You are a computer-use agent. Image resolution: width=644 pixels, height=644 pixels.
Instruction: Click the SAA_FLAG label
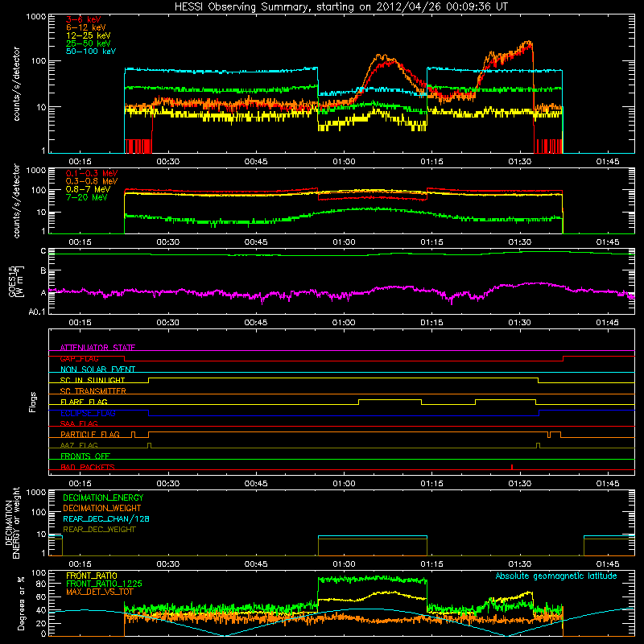click(79, 423)
